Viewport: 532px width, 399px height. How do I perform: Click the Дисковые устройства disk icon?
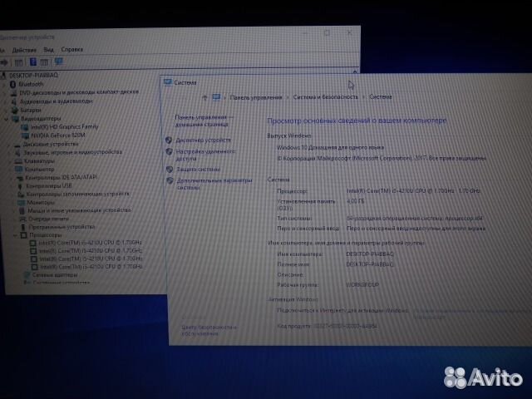(17, 144)
